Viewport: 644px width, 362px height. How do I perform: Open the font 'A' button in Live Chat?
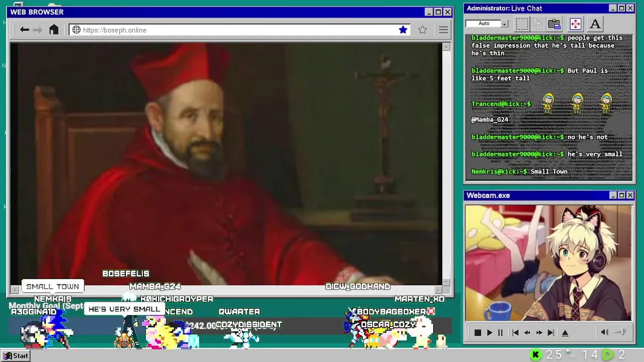point(595,24)
